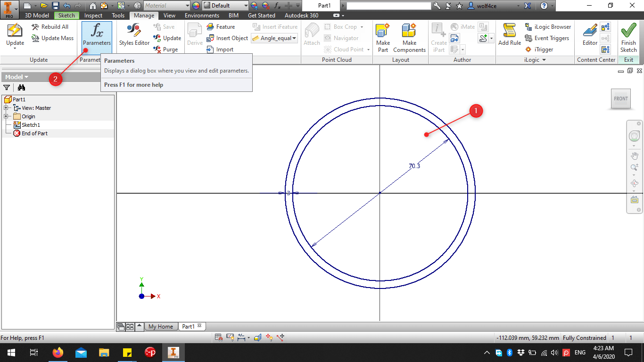Click the filter funnel in Model browser
The width and height of the screenshot is (644, 362).
pos(7,87)
